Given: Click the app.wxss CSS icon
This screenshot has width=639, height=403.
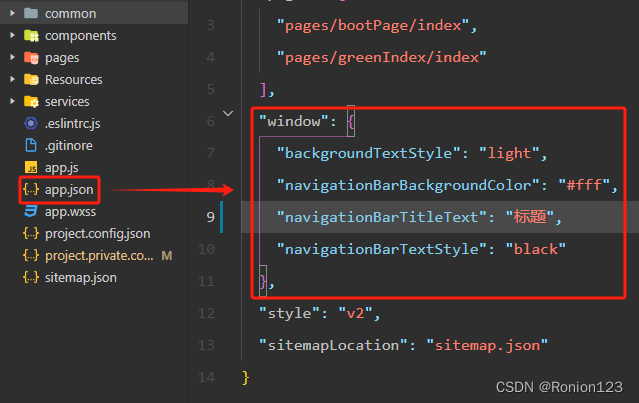Looking at the screenshot, I should click(x=31, y=211).
